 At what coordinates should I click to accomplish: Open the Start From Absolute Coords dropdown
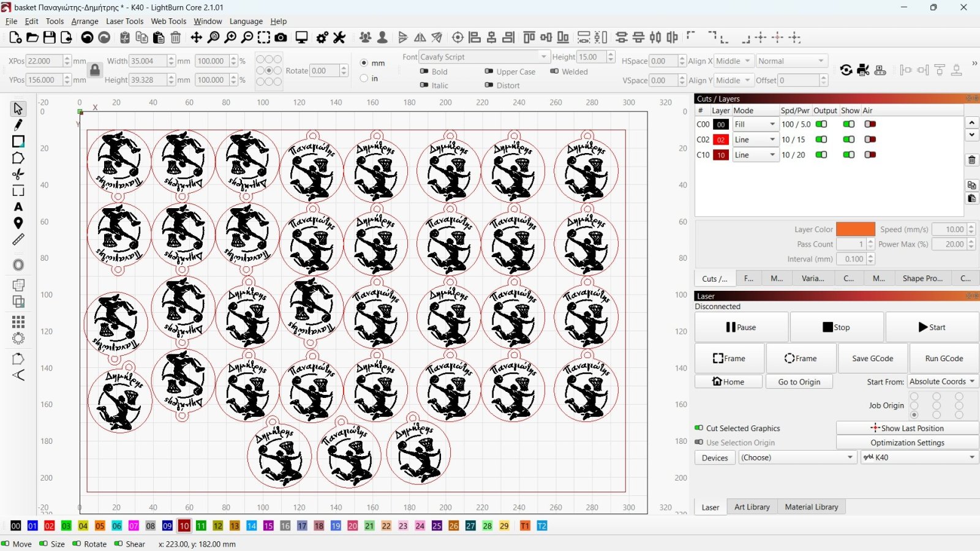pyautogui.click(x=942, y=381)
